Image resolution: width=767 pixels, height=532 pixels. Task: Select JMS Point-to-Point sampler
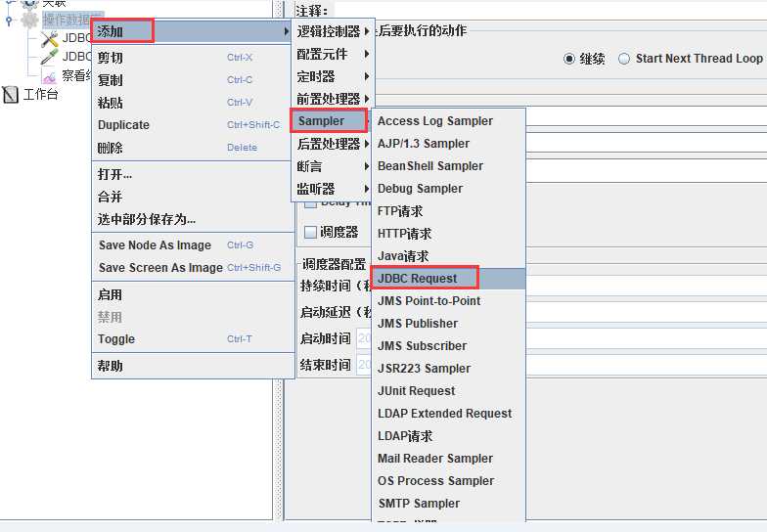(x=448, y=301)
